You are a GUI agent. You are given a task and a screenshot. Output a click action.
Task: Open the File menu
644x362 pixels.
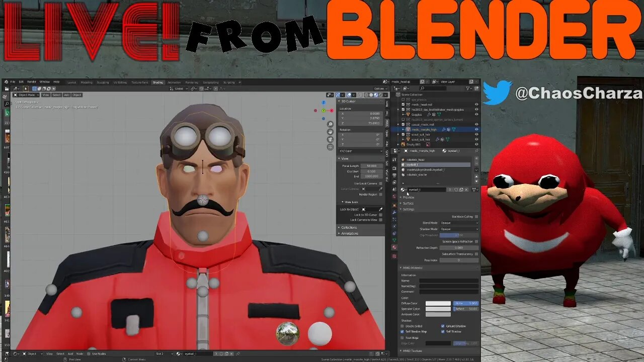(13, 82)
